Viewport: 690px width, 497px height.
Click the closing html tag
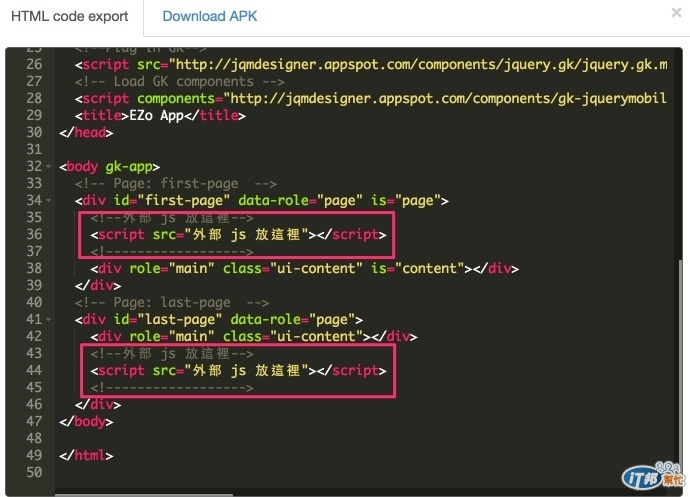tap(86, 455)
